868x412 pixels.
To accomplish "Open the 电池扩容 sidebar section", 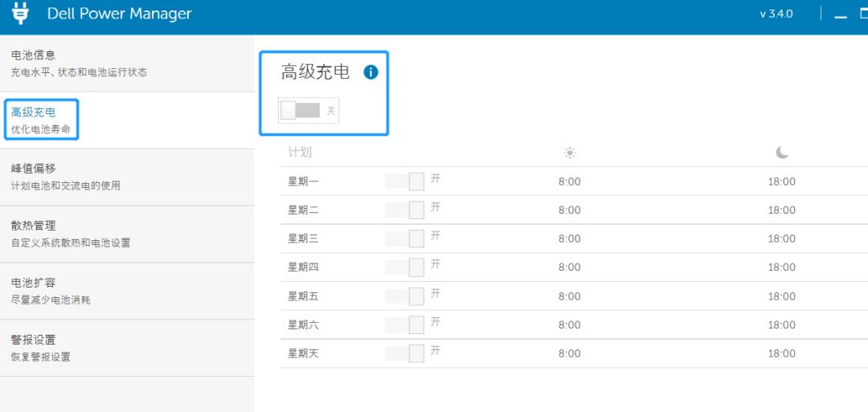I will (x=127, y=291).
